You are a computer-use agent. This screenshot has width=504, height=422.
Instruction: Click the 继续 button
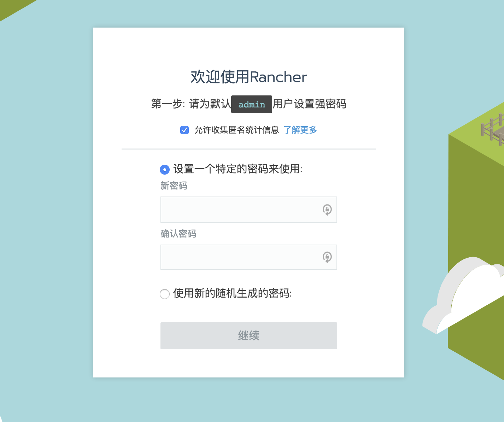[249, 336]
